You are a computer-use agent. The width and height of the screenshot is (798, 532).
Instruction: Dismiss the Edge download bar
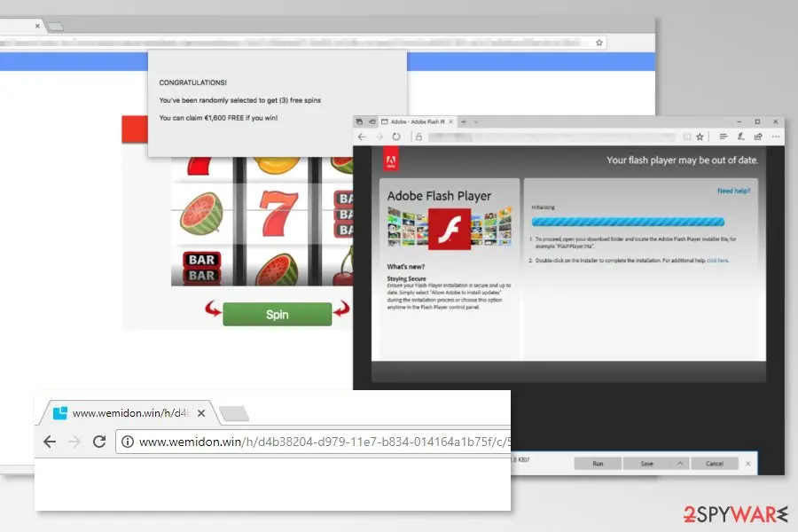point(747,464)
